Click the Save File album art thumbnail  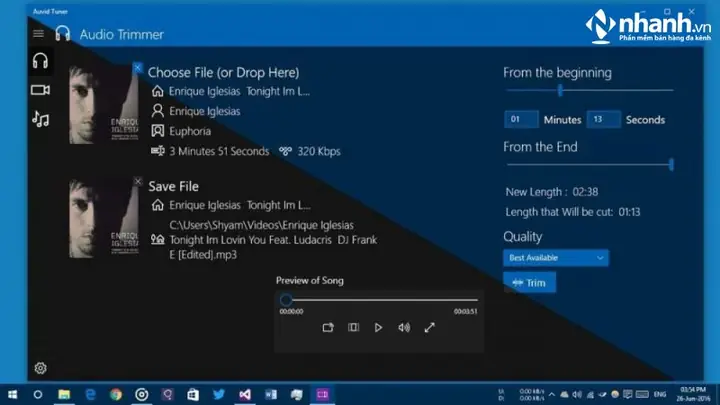104,218
